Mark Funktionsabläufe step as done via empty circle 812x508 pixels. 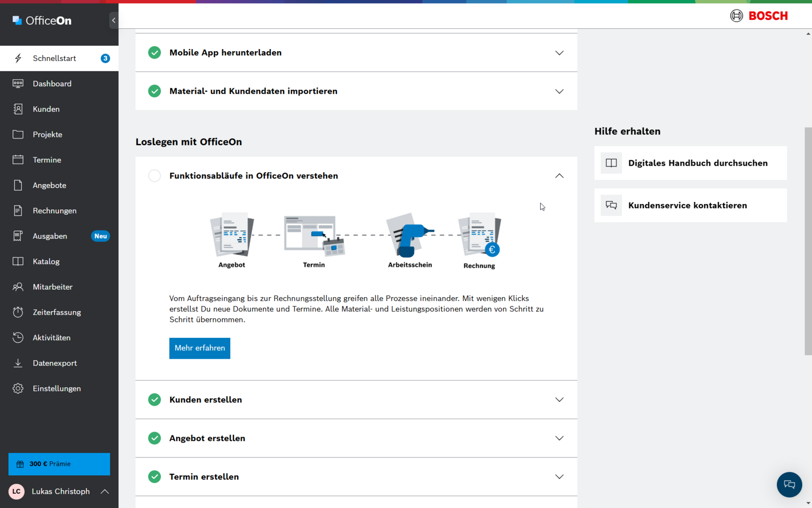[154, 176]
